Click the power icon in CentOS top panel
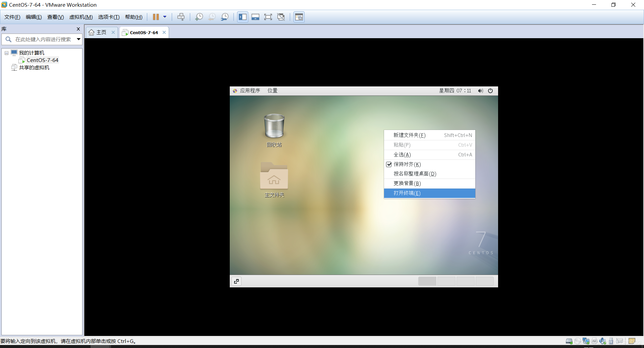 click(490, 91)
